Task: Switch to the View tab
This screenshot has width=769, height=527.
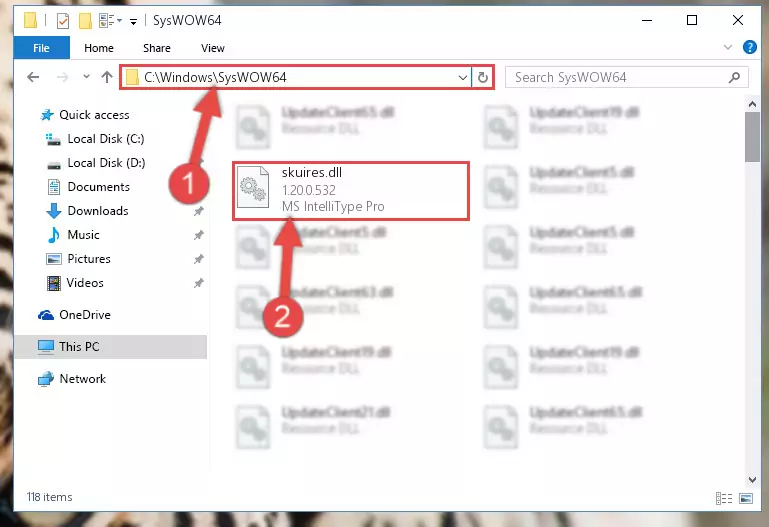Action: (213, 48)
